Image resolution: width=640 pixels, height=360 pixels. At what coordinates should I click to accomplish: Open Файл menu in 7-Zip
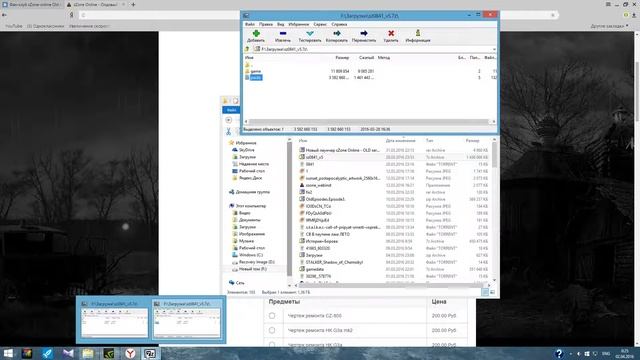pos(250,24)
